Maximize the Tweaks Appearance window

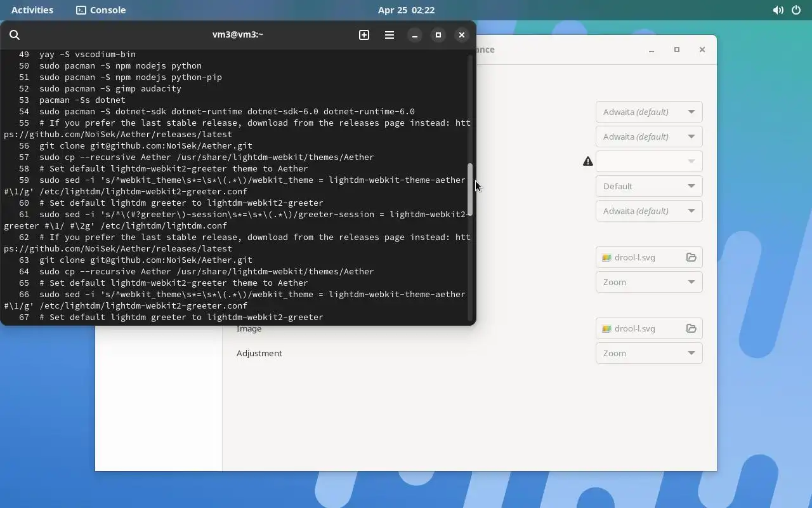pos(677,50)
